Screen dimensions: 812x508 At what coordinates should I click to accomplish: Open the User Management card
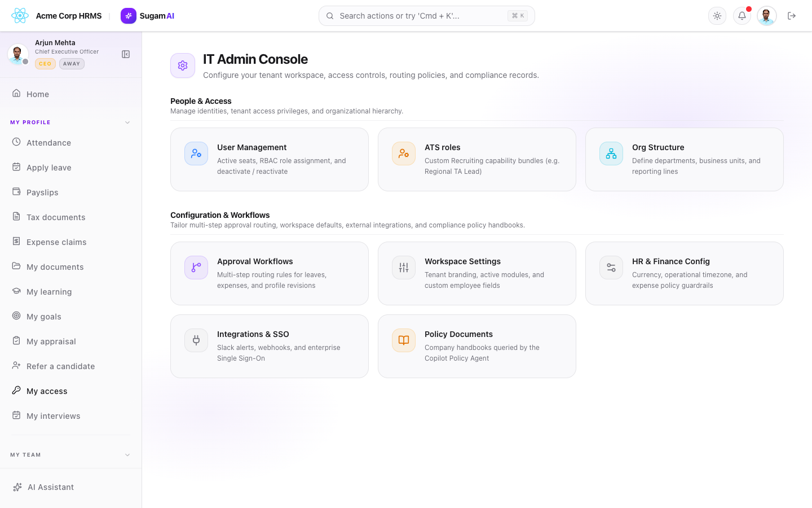tap(270, 159)
